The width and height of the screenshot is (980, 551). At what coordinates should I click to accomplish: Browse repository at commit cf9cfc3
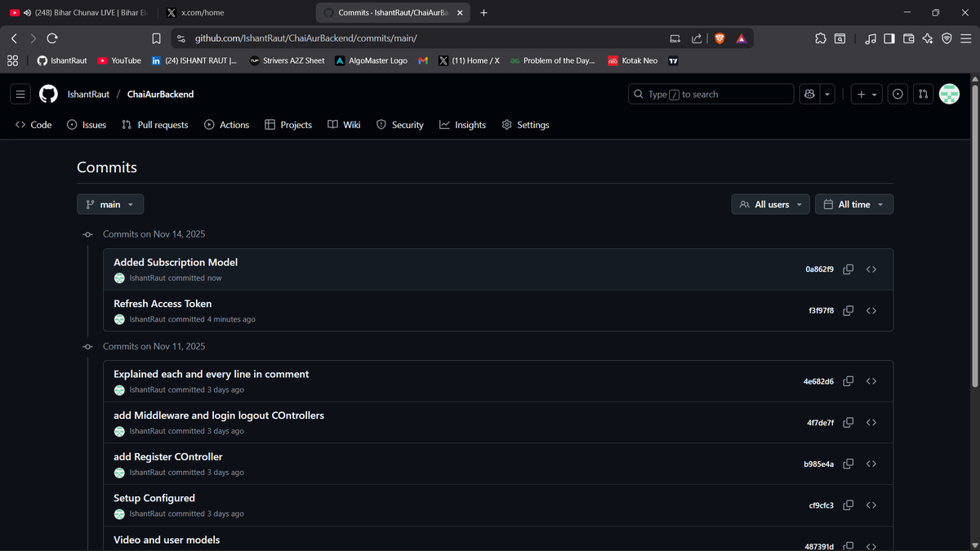(871, 505)
